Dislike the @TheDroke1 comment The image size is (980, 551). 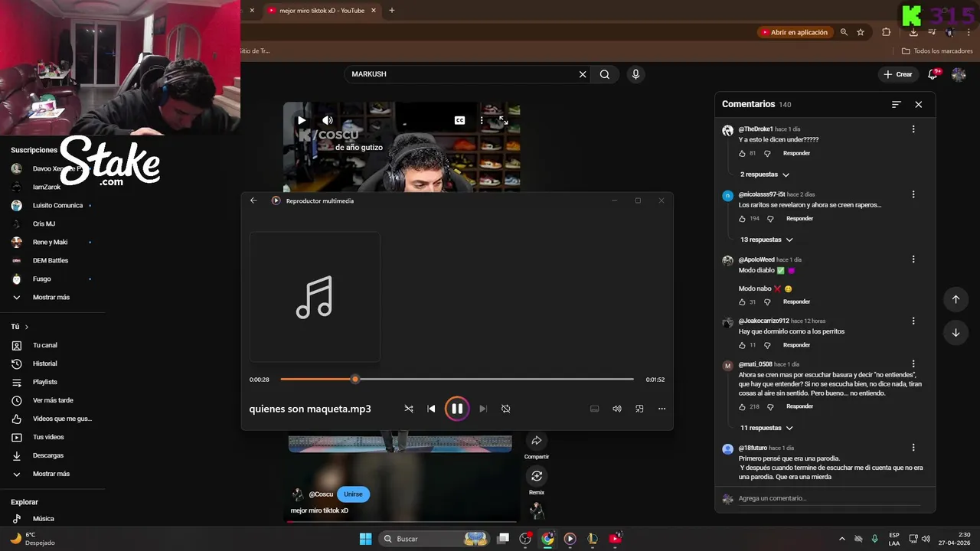tap(767, 153)
